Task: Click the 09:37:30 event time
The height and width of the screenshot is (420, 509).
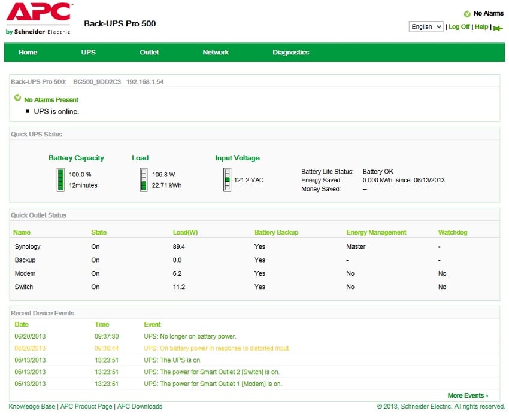Action: [x=107, y=336]
